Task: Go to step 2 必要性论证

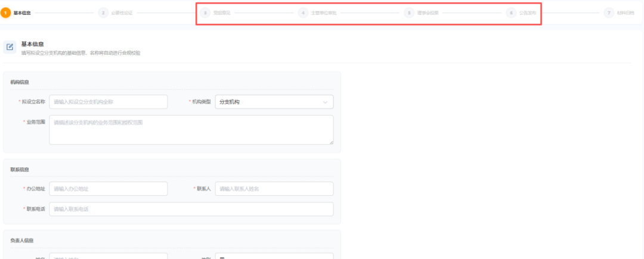Action: [116, 13]
